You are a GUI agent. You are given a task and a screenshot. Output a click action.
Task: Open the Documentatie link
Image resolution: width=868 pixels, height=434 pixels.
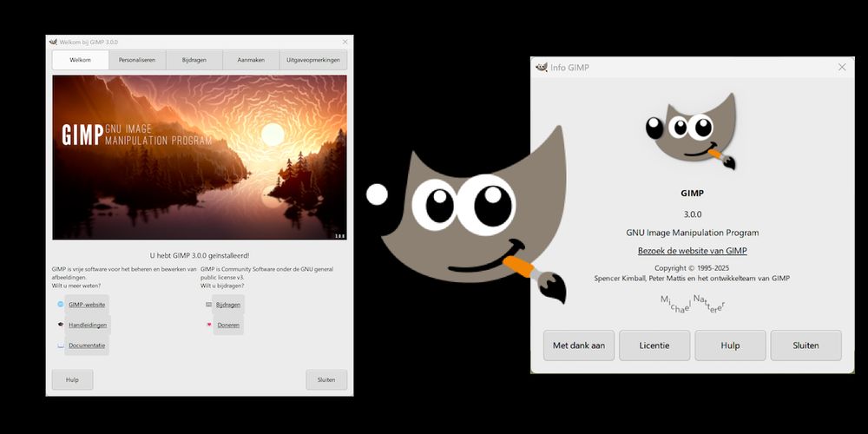tap(87, 345)
